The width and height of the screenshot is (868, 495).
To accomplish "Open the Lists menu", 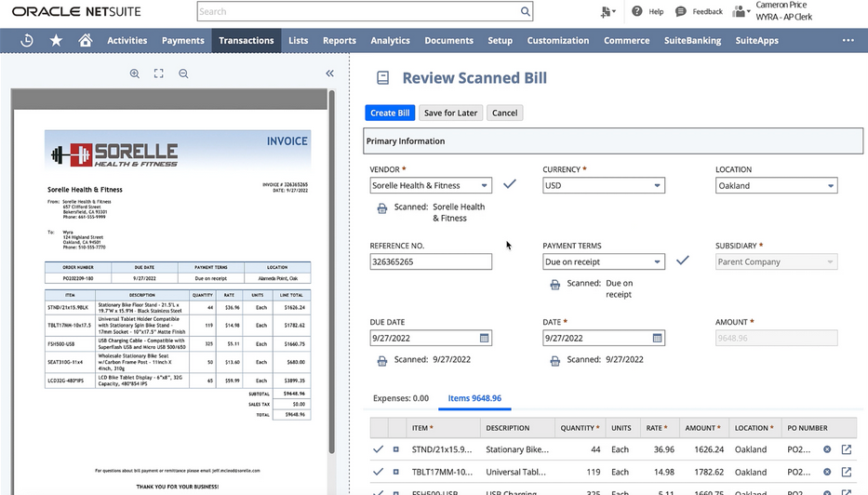I will pos(298,40).
